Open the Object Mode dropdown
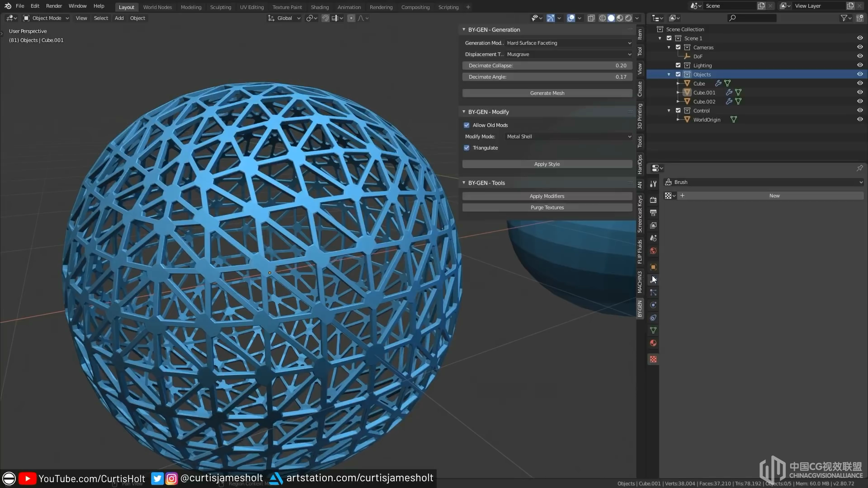The image size is (868, 488). (46, 18)
